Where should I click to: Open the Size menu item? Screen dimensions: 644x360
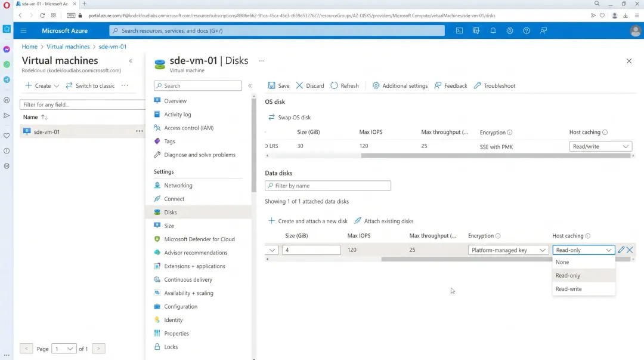(169, 226)
